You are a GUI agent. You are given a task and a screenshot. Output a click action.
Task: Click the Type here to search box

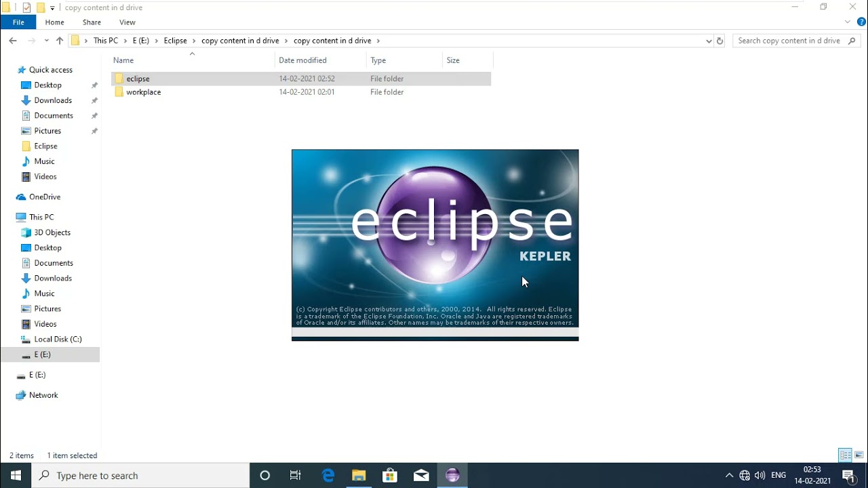coord(141,475)
